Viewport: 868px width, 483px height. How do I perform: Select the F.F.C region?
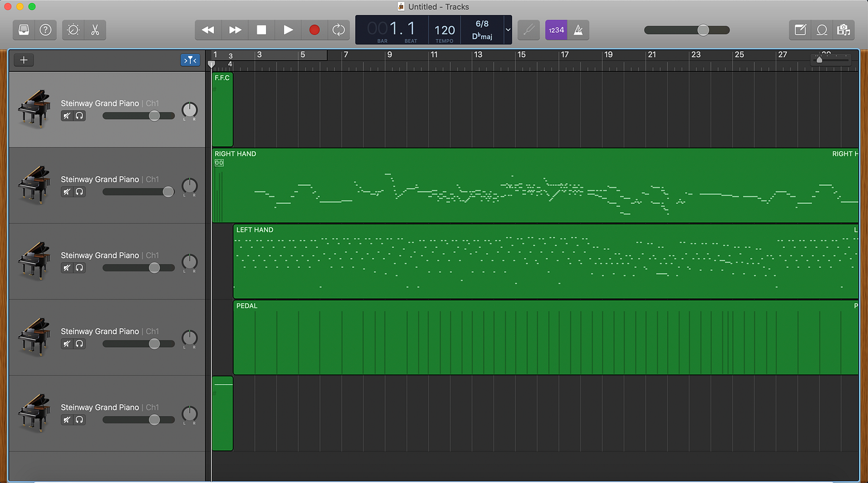tap(223, 110)
